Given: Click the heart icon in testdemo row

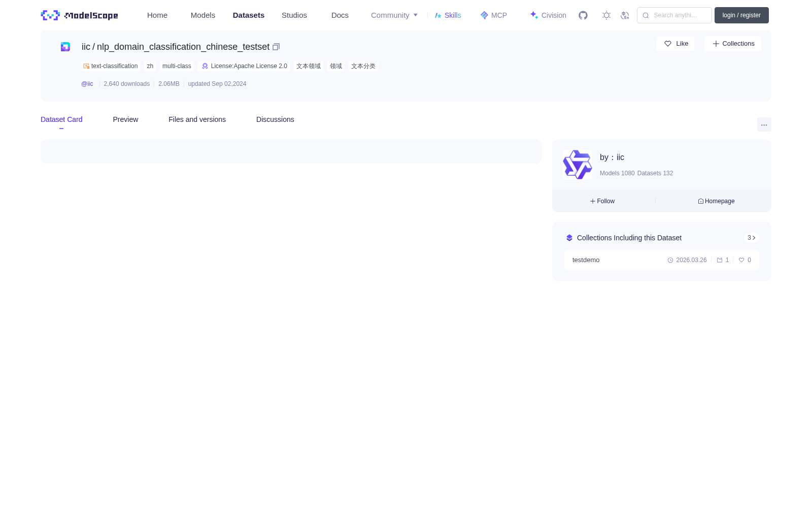Looking at the screenshot, I should point(741,260).
